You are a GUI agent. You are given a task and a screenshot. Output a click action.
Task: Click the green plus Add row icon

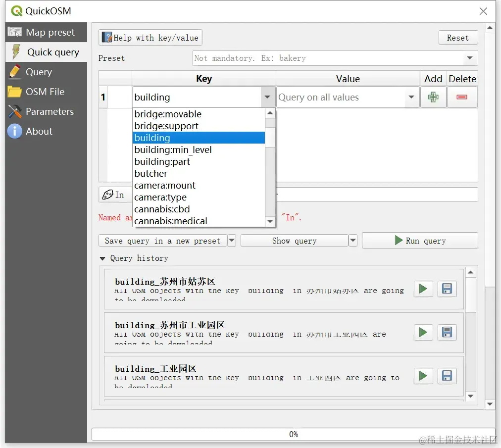tap(433, 97)
